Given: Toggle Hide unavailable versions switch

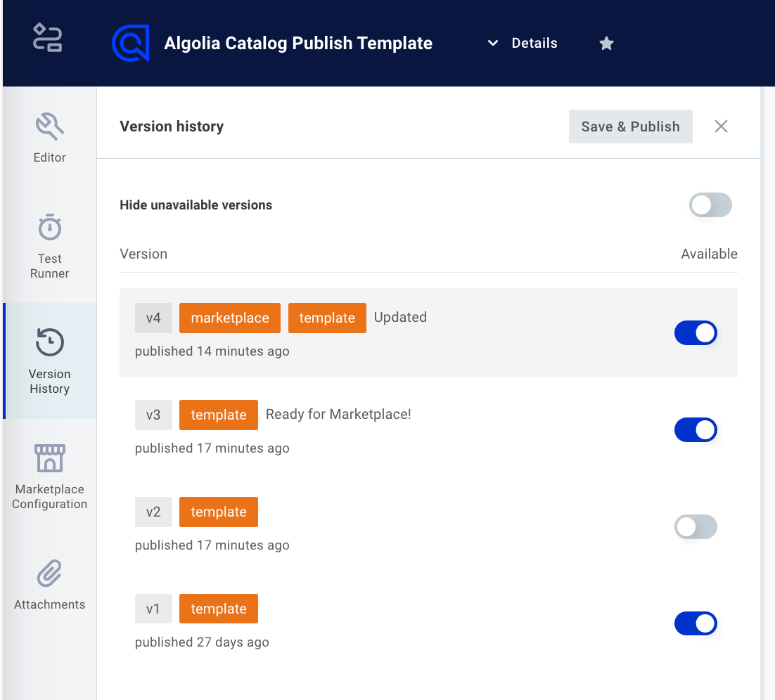Looking at the screenshot, I should (x=710, y=205).
